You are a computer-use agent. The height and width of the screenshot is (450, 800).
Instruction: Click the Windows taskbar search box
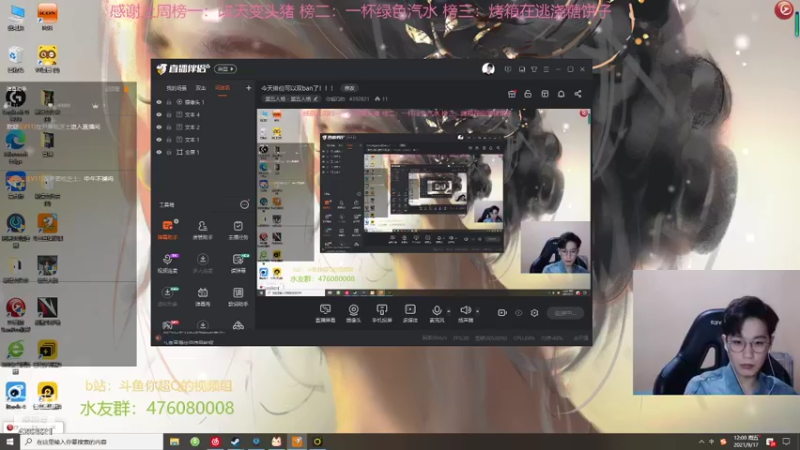(91, 441)
